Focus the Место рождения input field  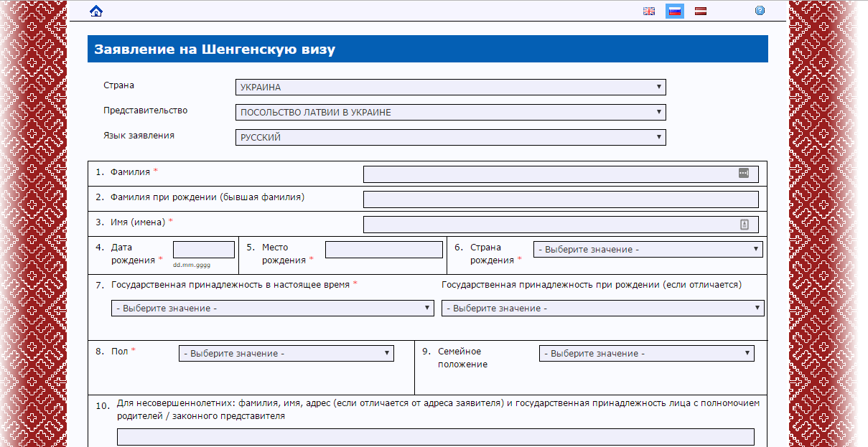pyautogui.click(x=383, y=250)
